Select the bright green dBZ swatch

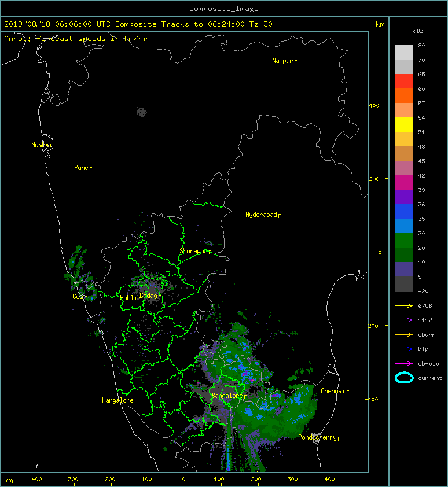coord(404,240)
